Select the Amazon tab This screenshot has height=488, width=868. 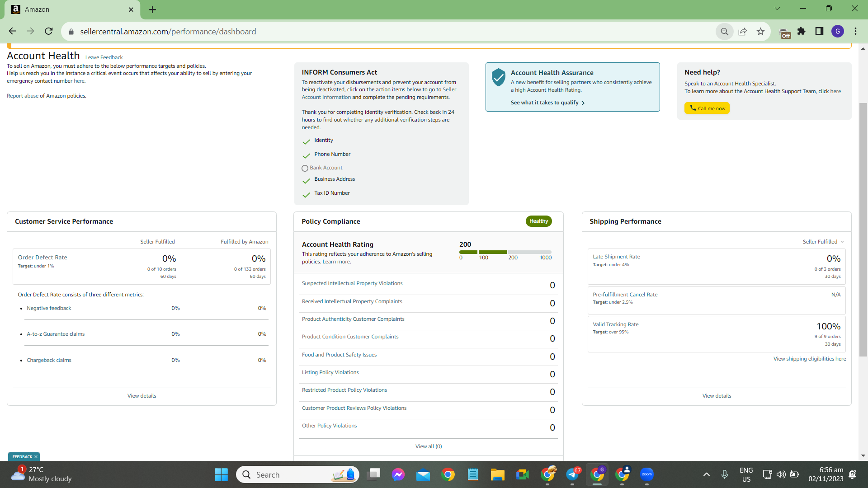point(72,9)
